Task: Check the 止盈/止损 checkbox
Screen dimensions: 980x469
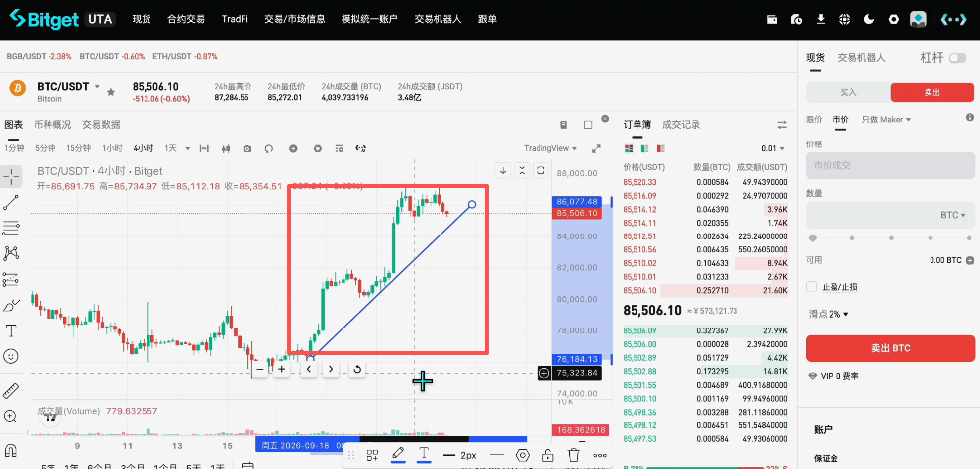Action: pos(812,287)
